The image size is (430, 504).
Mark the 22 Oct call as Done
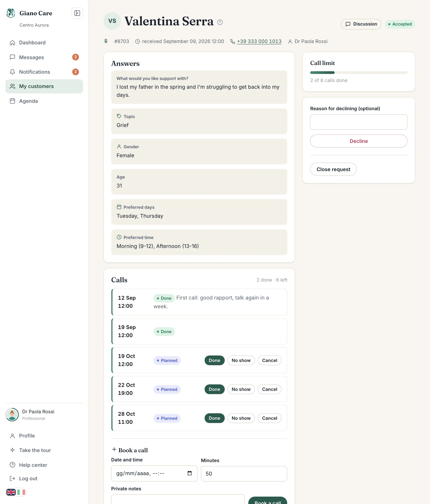(214, 390)
